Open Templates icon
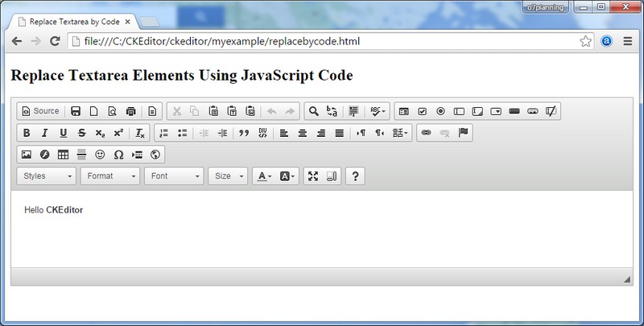This screenshot has height=326, width=644. point(152,111)
